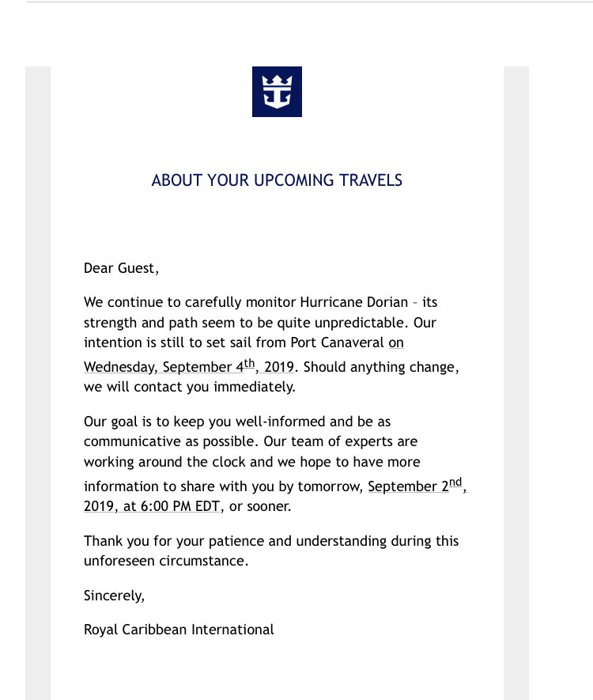Click the underlined word 'on' after Port Canaveral
This screenshot has width=593, height=700.
(396, 342)
